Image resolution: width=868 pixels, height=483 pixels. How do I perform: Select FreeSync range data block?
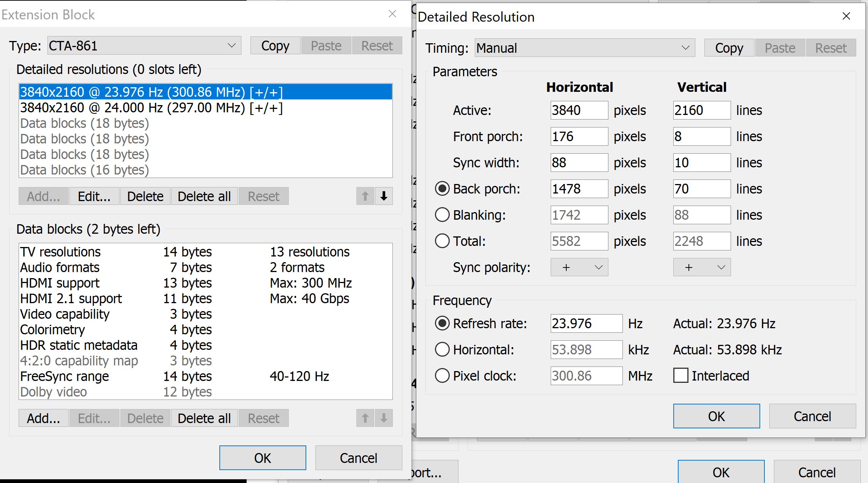65,376
